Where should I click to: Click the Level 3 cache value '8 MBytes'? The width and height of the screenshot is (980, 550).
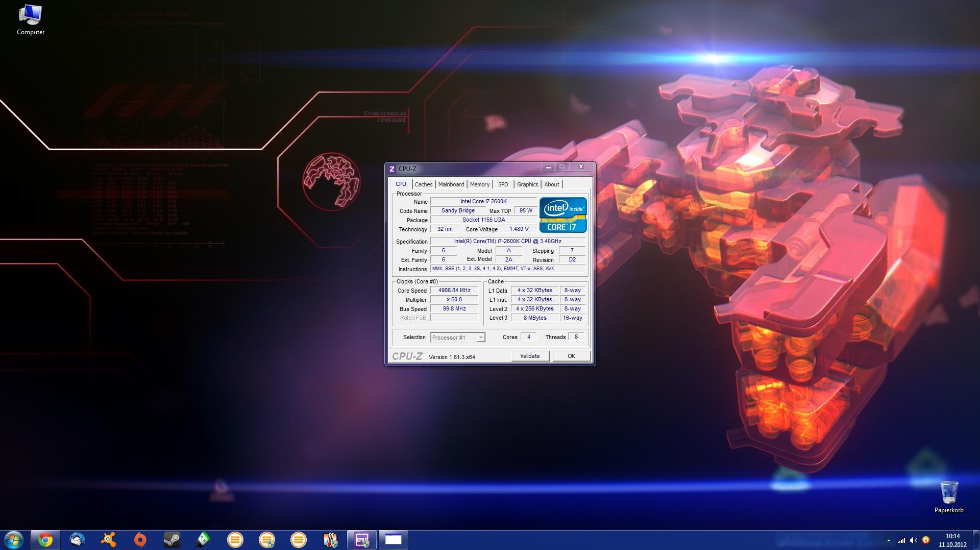(x=534, y=318)
